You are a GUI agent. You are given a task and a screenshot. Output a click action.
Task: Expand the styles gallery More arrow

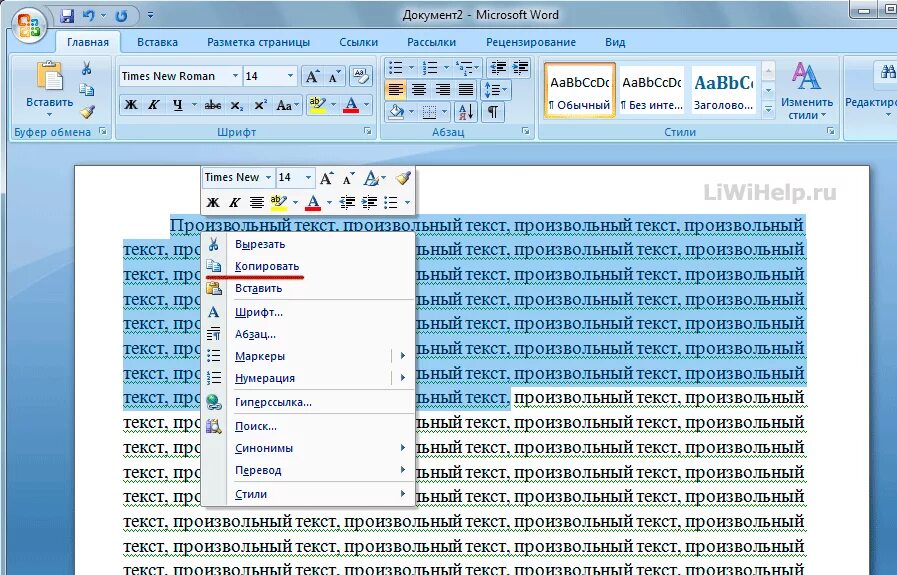pyautogui.click(x=768, y=108)
